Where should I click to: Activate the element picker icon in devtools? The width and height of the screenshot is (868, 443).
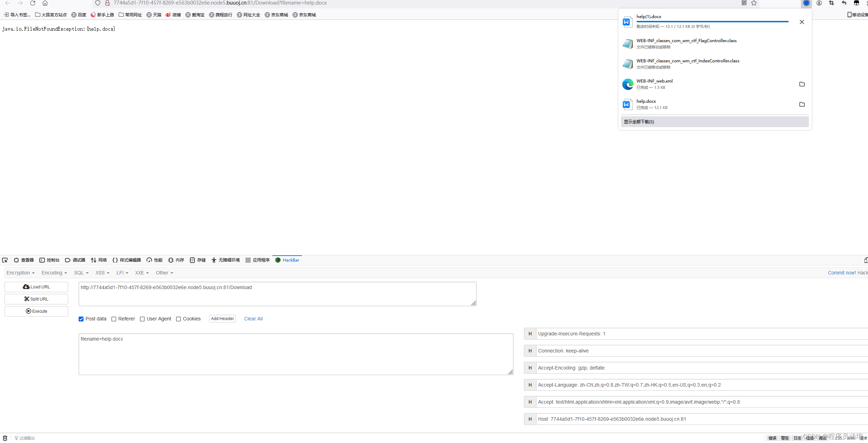[5, 260]
